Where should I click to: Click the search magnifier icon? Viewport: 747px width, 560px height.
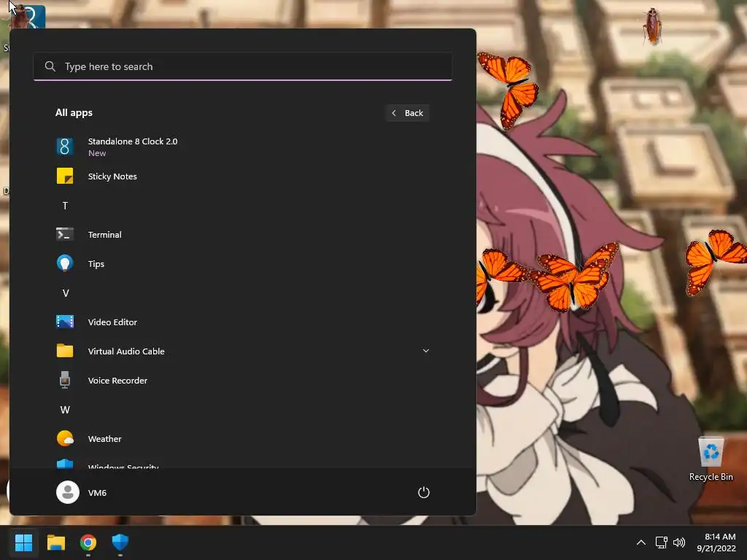coord(50,66)
